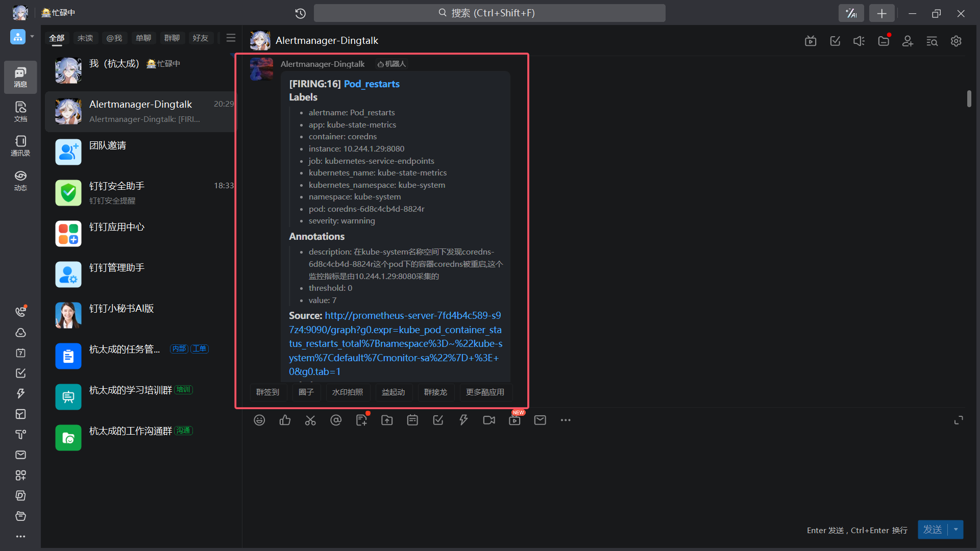This screenshot has width=980, height=551.
Task: Click the 群签到 quick button
Action: pyautogui.click(x=268, y=392)
